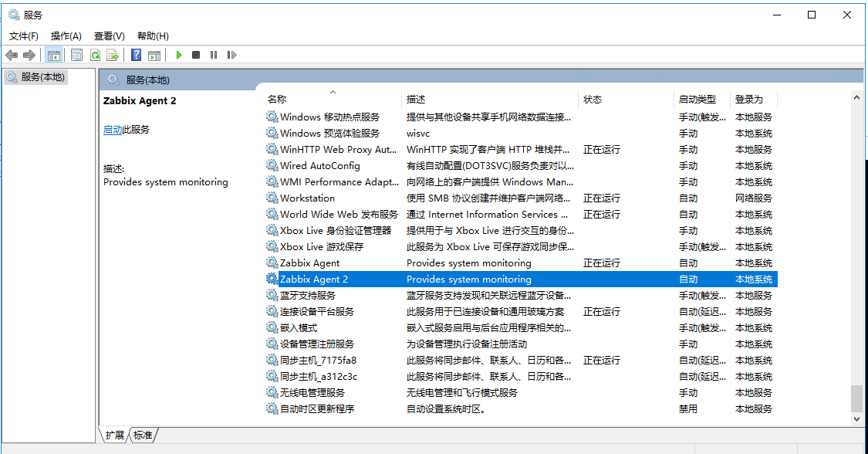868x454 pixels.
Task: Click gear icon of 设备管理注册服务
Action: coord(272,344)
